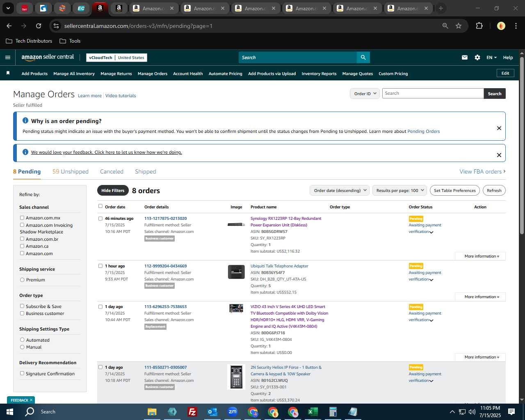Screen dimensions: 525x420
Task: Open the browser tab search dropdown arrow
Action: click(x=8, y=8)
